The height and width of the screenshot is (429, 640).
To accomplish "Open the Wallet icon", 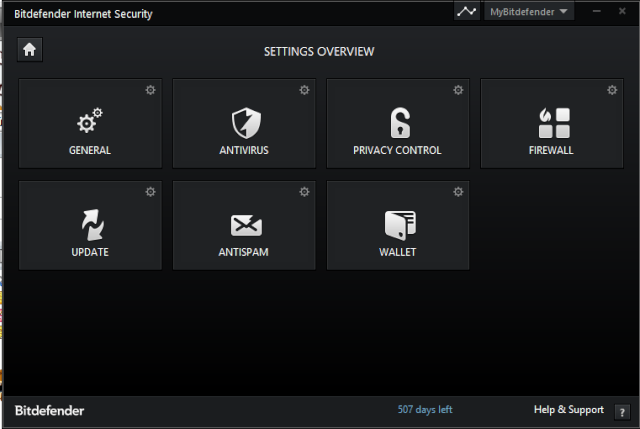I will click(400, 225).
